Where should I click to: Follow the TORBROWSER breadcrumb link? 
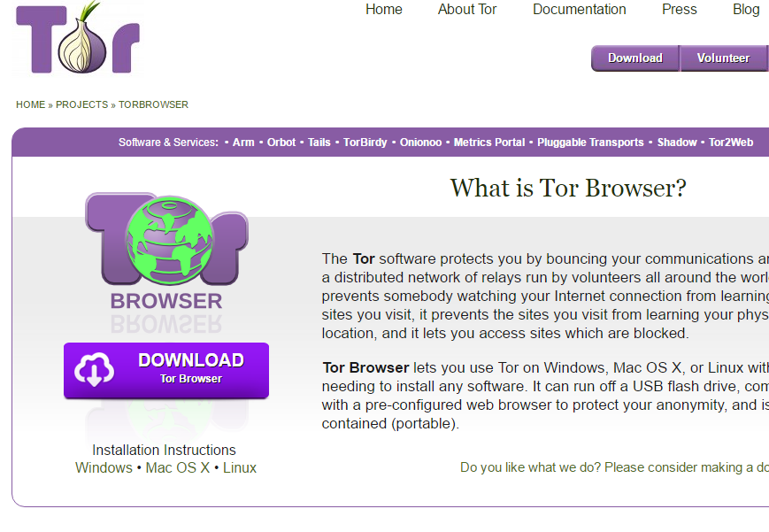153,104
